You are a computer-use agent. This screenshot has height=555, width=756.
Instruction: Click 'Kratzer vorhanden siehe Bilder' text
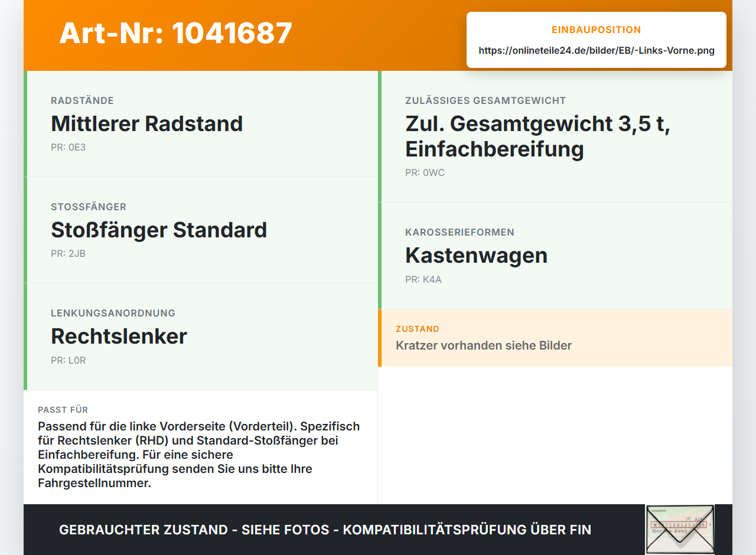coord(484,345)
